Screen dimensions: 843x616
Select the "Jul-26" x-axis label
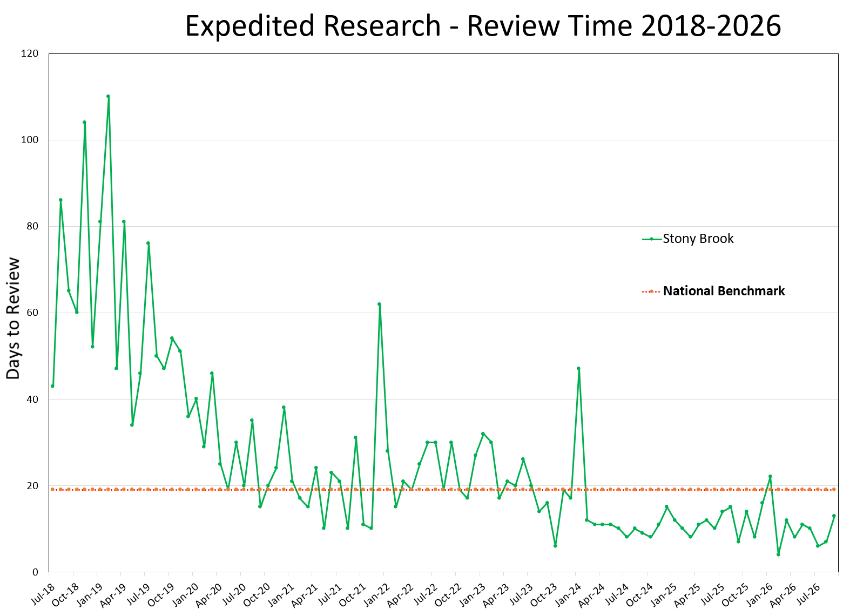point(807,593)
